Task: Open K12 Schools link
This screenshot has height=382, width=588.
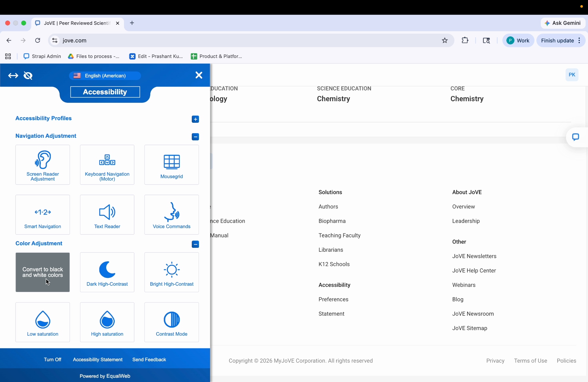Action: click(x=334, y=264)
